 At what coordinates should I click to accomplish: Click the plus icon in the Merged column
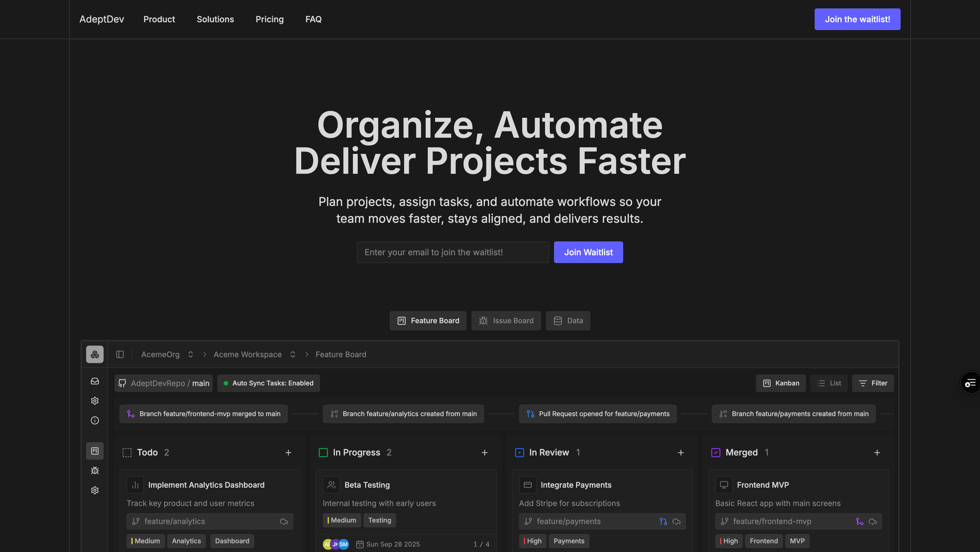coord(877,452)
